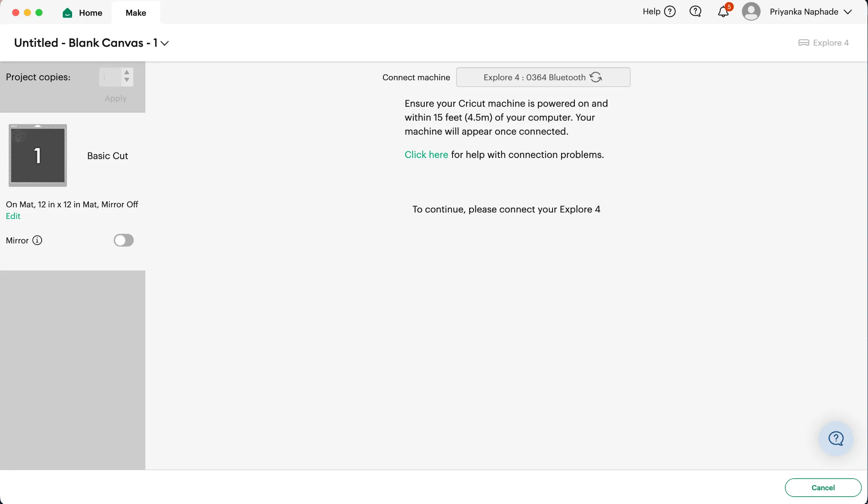Click the Explore 4 machine label at top right
This screenshot has height=504, width=868.
(x=831, y=43)
